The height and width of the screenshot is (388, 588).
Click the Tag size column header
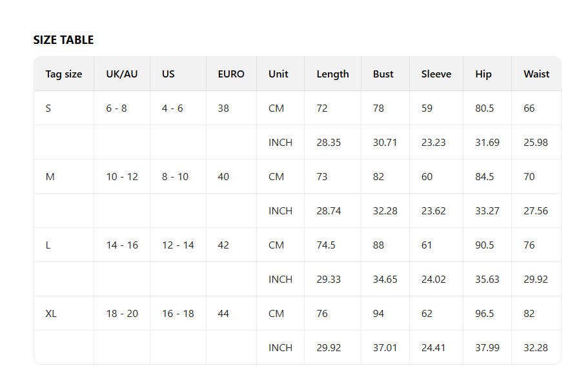[64, 74]
